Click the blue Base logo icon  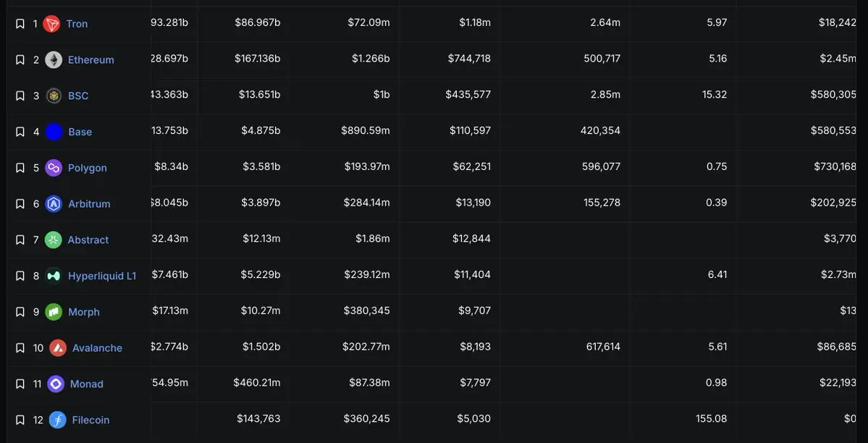(x=54, y=132)
